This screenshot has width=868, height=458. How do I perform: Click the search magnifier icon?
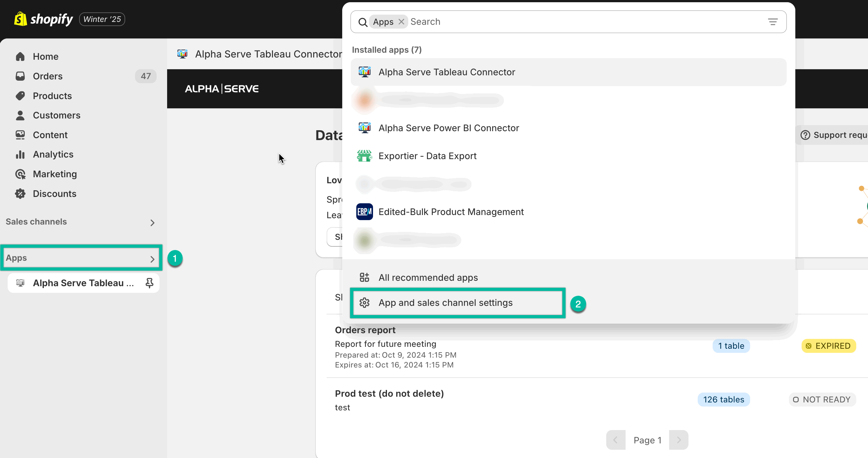coord(363,22)
